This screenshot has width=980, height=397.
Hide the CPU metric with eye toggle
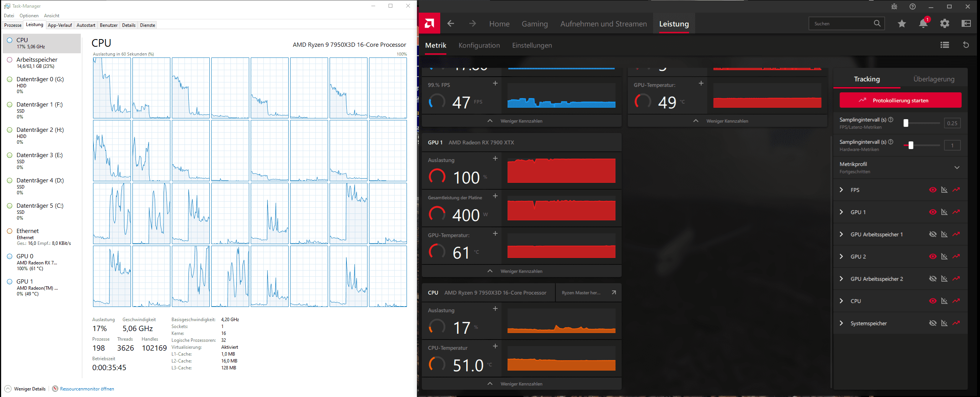[x=933, y=301]
